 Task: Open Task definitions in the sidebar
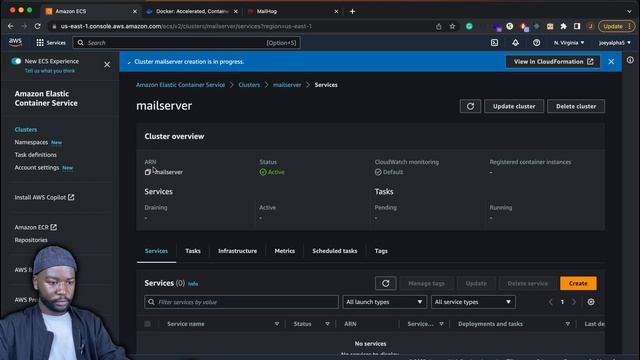(x=36, y=155)
